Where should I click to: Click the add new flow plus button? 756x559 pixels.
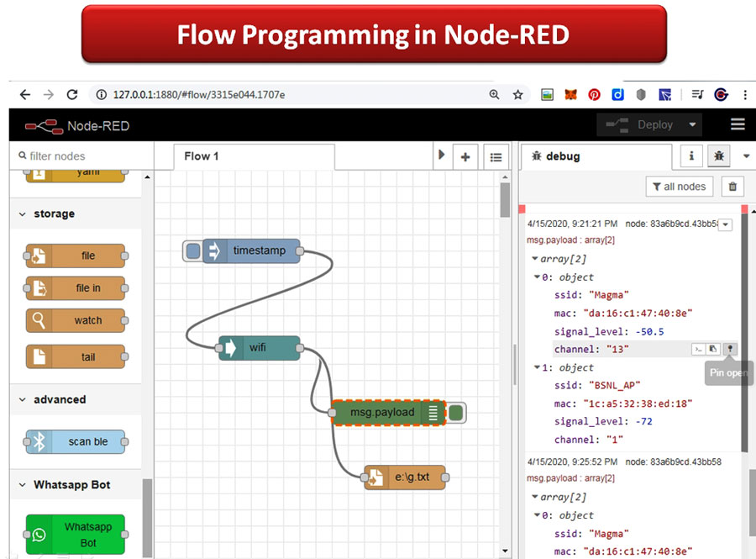click(x=465, y=156)
